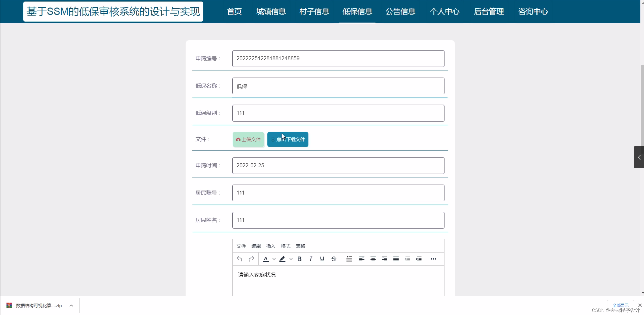The height and width of the screenshot is (315, 644).
Task: Switch to the 公告信息 navigation tab
Action: pyautogui.click(x=400, y=11)
